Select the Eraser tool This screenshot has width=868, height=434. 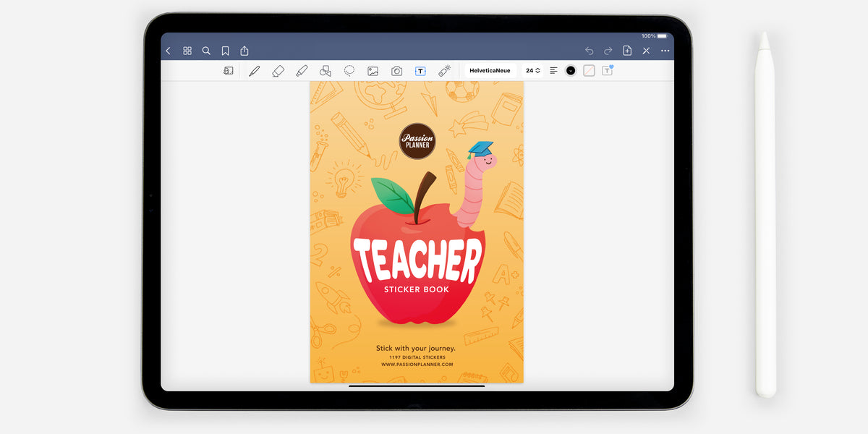(278, 70)
